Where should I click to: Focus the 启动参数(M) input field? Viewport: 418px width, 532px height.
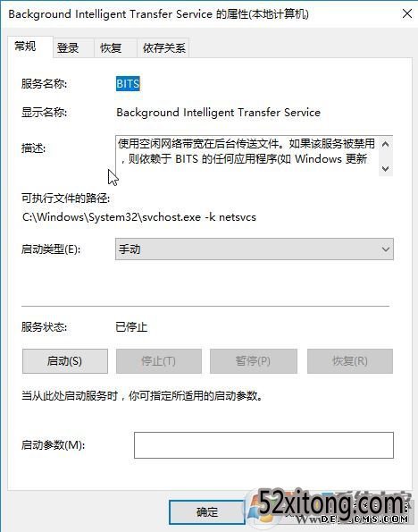coord(263,445)
